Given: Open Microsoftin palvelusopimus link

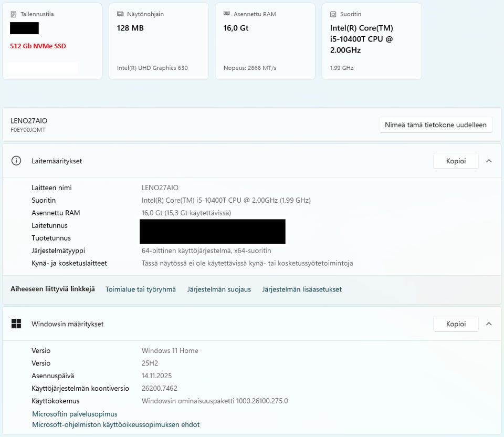Looking at the screenshot, I should pos(75,414).
